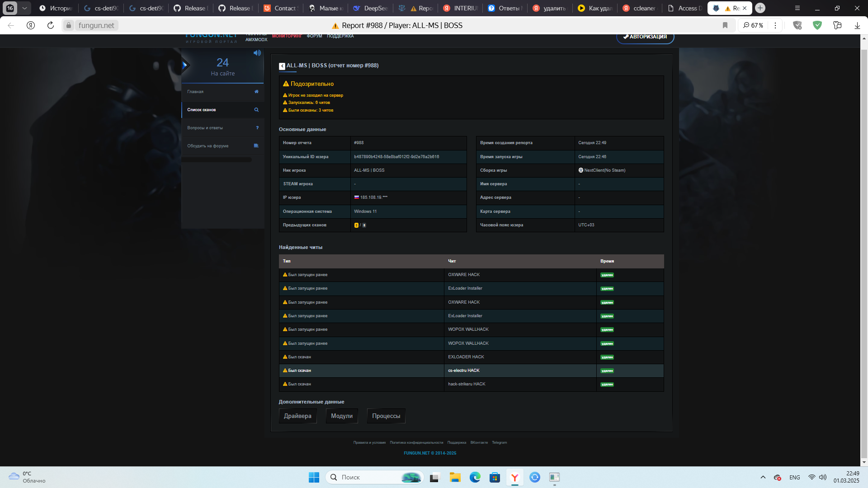The image size is (868, 488).
Task: Open the collections icon in toolbar
Action: [x=837, y=25]
